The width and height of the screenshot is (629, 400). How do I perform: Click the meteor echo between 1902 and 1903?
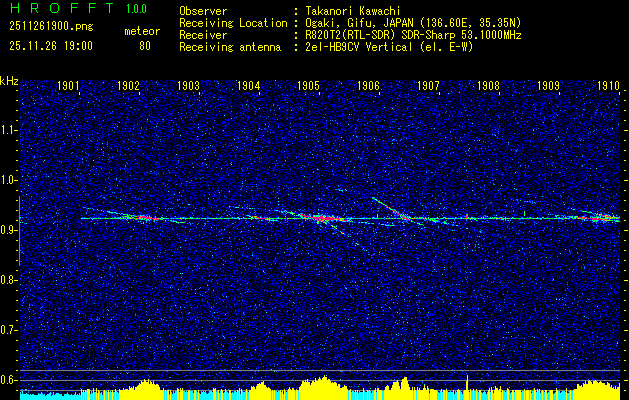pos(146,217)
